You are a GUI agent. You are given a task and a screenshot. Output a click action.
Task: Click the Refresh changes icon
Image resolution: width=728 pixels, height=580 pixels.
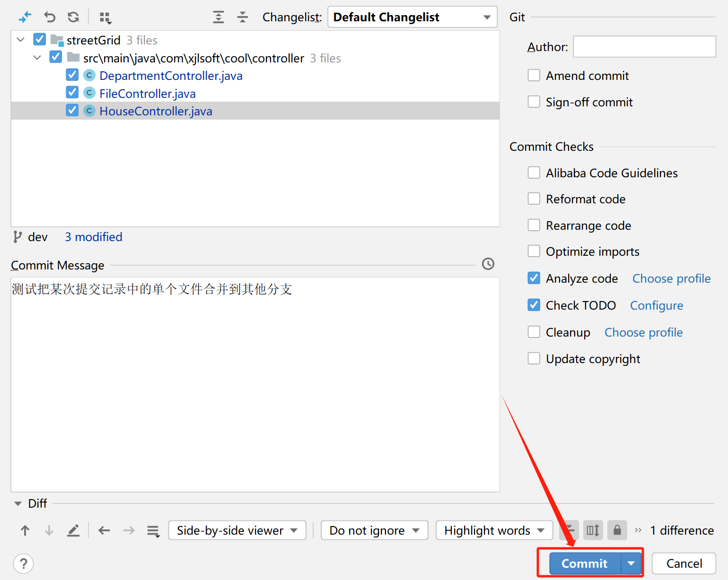point(73,17)
